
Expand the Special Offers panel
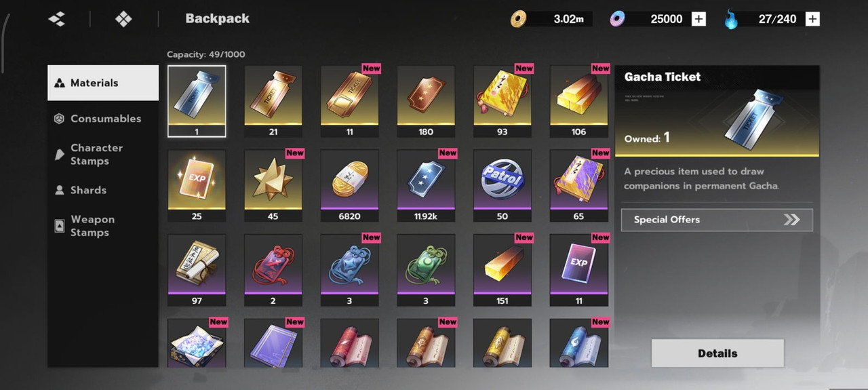pyautogui.click(x=717, y=220)
